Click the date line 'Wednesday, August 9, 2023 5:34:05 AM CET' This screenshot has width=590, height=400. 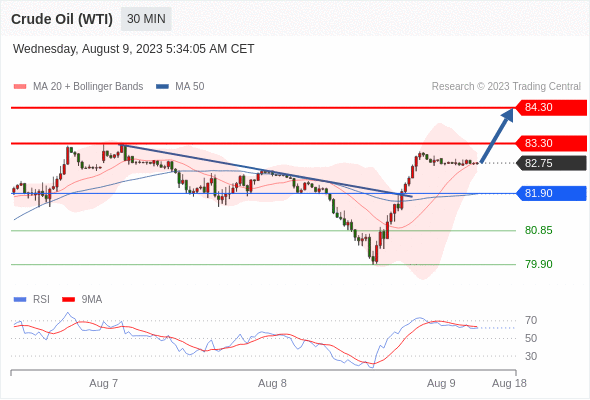click(x=134, y=49)
